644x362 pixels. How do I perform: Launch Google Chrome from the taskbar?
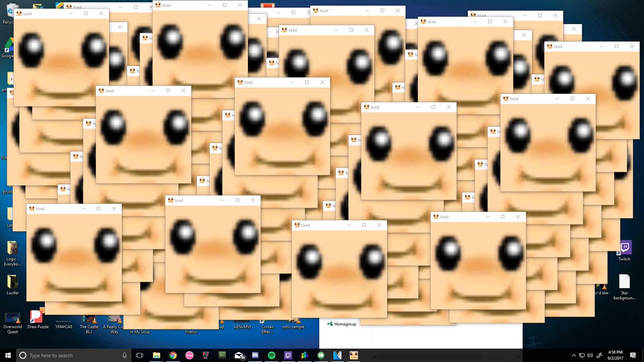coord(173,355)
